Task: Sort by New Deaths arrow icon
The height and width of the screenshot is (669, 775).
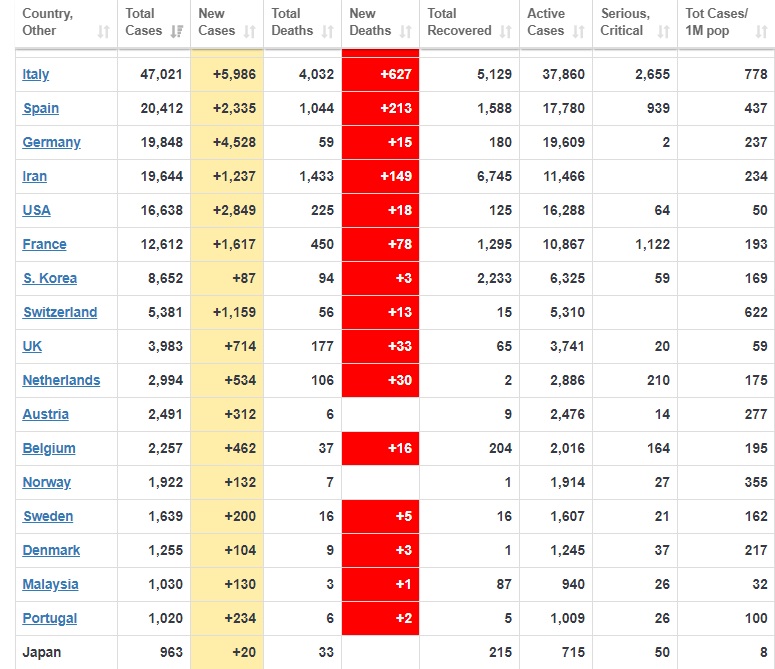Action: [x=404, y=32]
